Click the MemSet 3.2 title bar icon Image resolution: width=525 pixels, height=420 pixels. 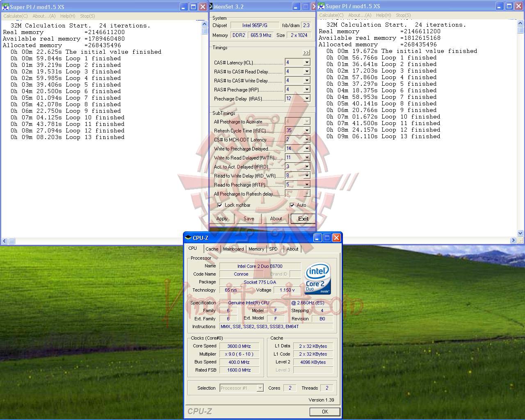pyautogui.click(x=211, y=7)
